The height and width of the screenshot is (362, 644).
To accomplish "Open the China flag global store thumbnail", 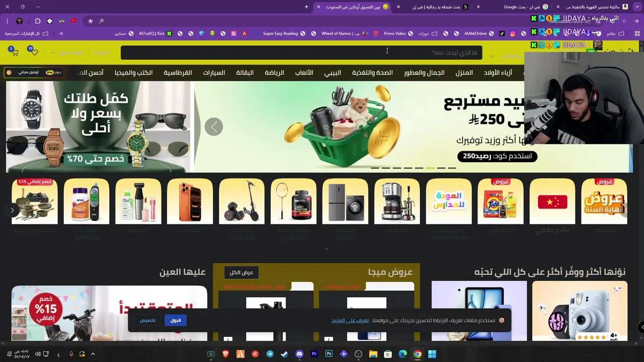I will [552, 201].
